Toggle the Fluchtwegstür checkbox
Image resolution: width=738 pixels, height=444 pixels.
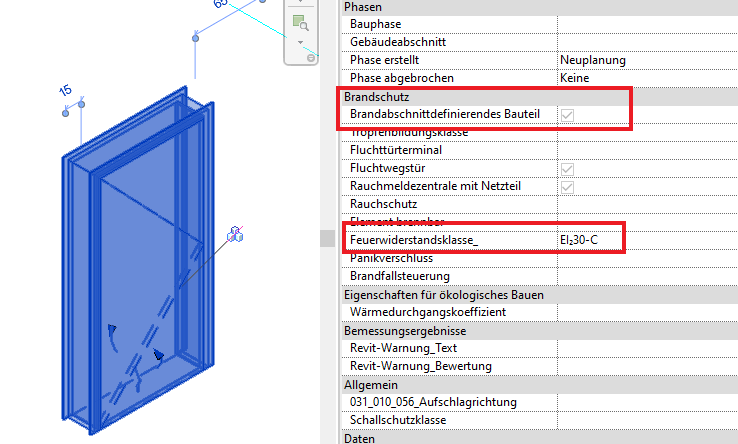click(568, 168)
